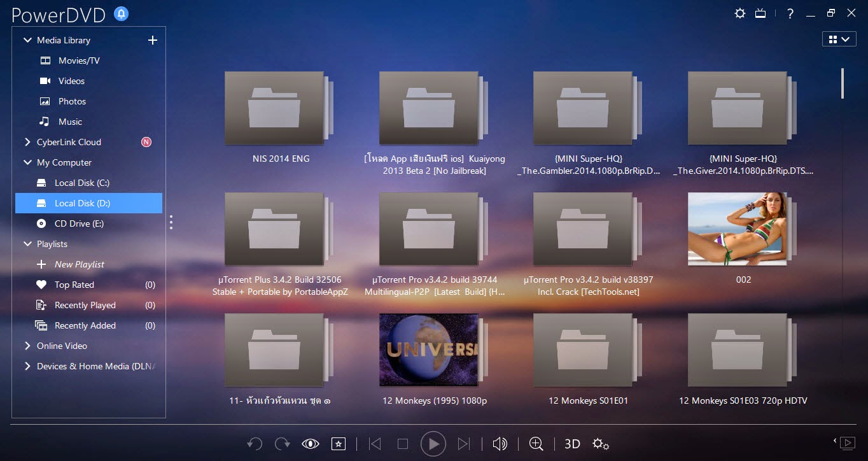Create a New Playlist

coord(79,264)
